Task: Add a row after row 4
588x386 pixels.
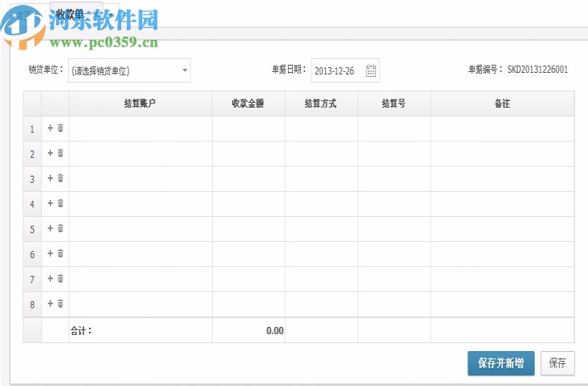Action: tap(50, 203)
